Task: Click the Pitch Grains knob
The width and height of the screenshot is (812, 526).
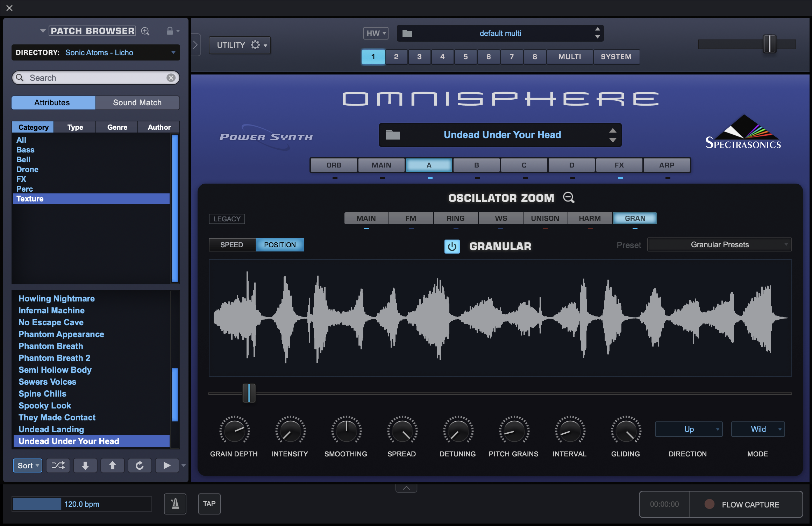Action: [x=514, y=431]
